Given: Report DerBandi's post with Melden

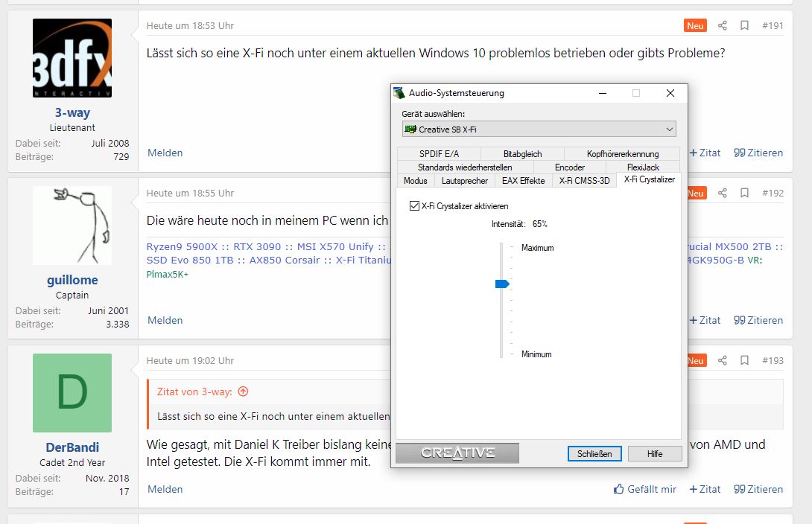Looking at the screenshot, I should point(165,489).
